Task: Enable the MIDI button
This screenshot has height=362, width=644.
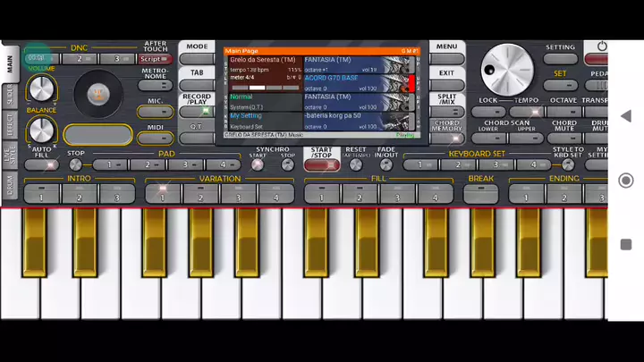Action: pyautogui.click(x=155, y=137)
